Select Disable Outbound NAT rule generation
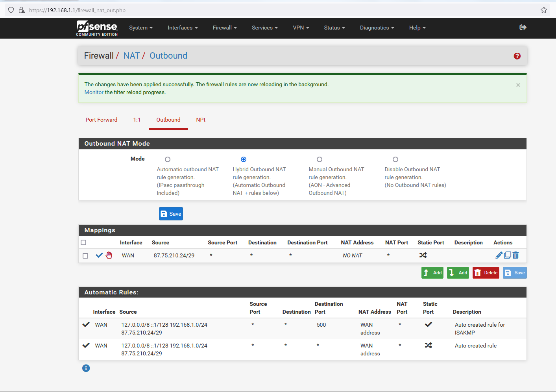Viewport: 556px width, 392px height. click(395, 159)
